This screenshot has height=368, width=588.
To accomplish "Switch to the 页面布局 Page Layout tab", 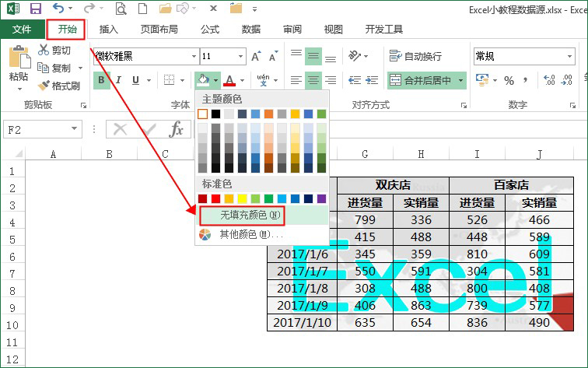I will 159,29.
